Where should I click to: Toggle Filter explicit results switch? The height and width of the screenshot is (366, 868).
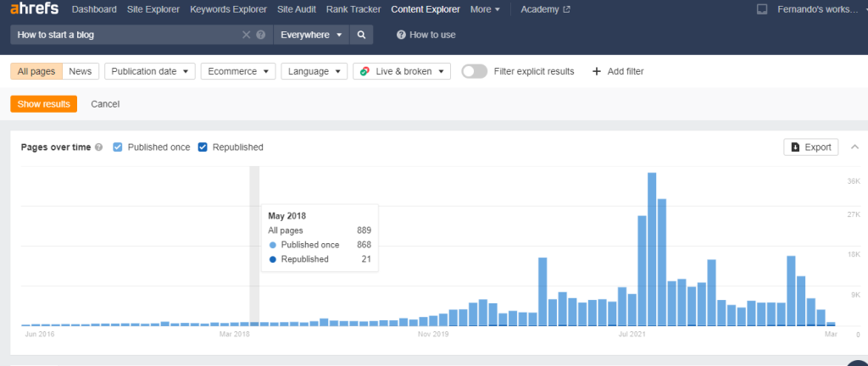coord(475,71)
